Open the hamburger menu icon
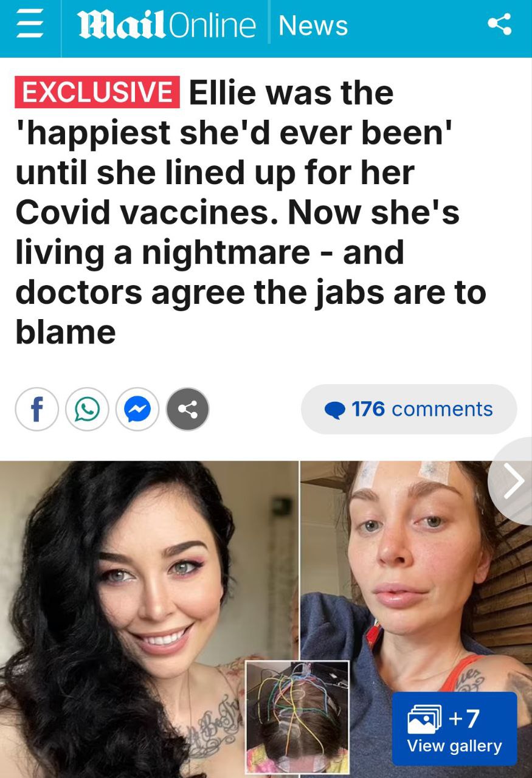 (x=28, y=26)
